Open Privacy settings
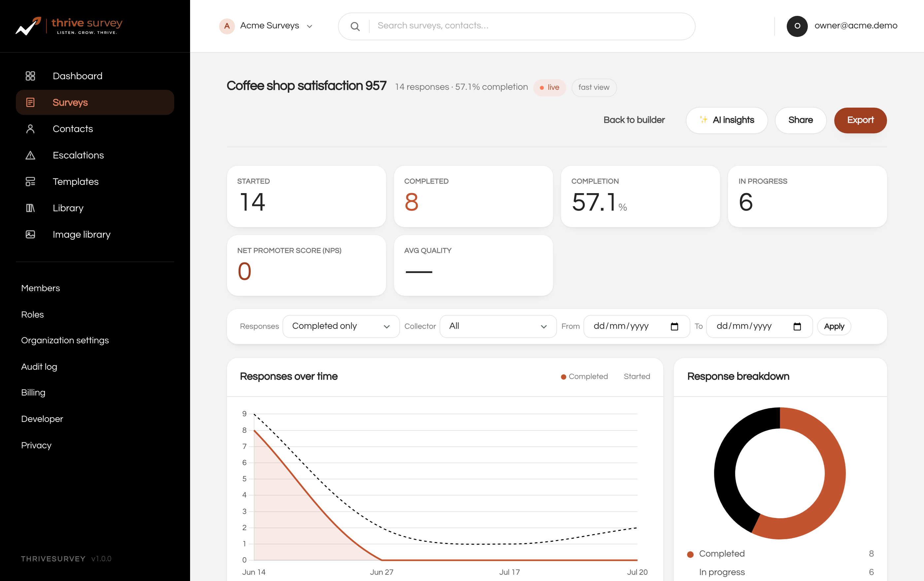 coord(36,446)
